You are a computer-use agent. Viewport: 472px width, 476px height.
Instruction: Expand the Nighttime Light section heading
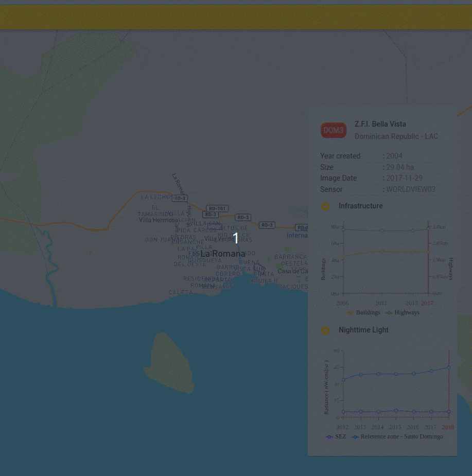363,330
